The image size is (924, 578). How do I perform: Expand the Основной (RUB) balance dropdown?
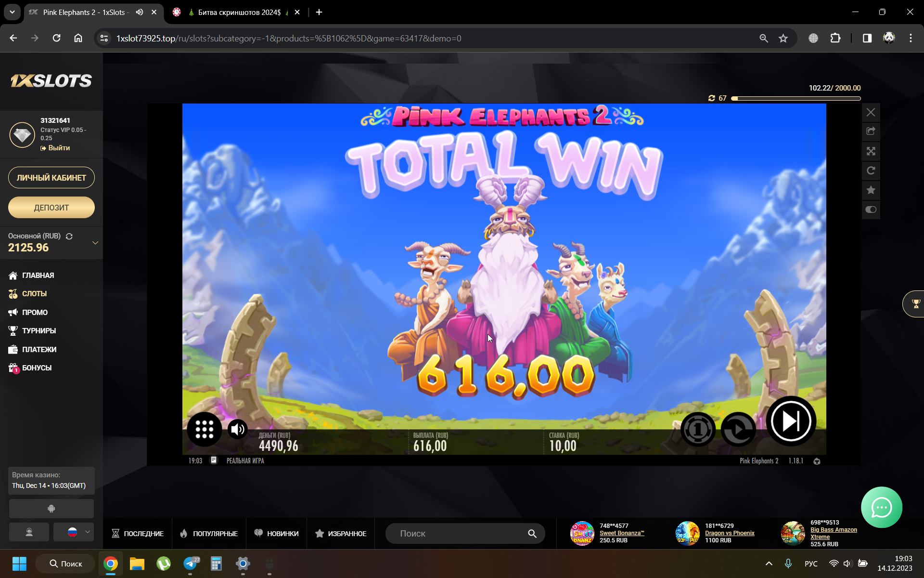95,243
